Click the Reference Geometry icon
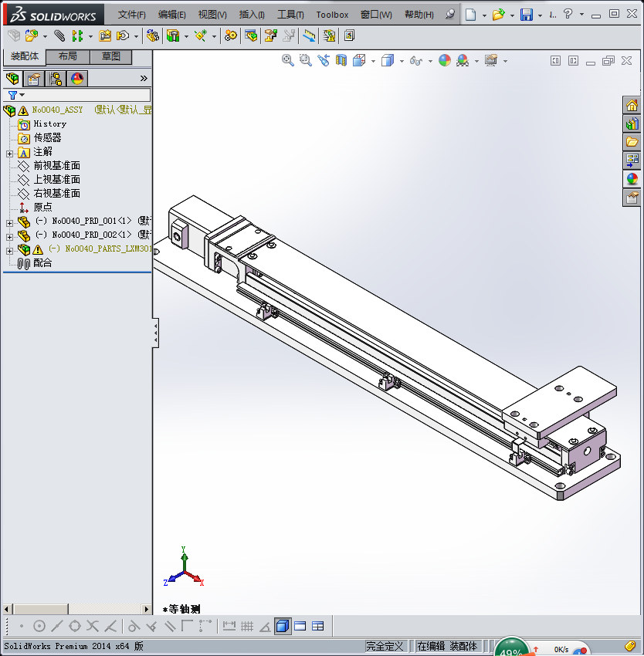Screen dimensions: 644x656 point(201,36)
